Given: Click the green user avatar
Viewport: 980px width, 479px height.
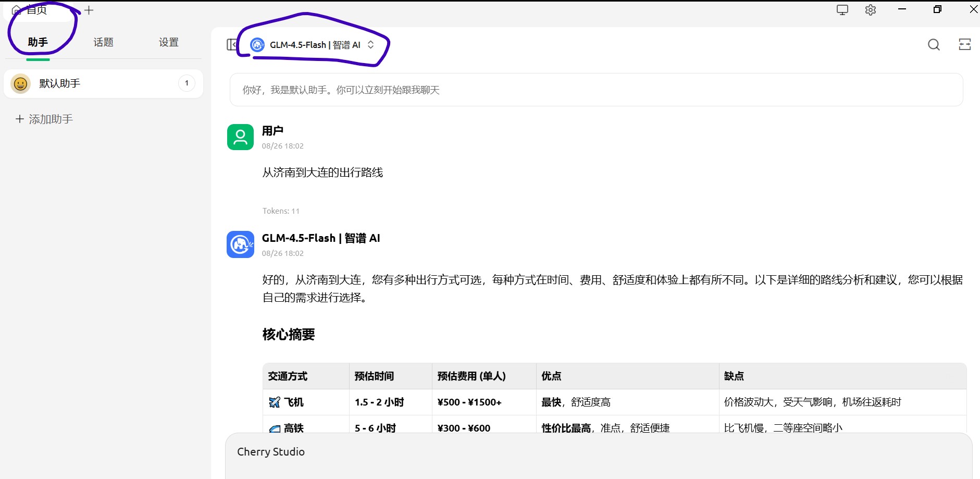Looking at the screenshot, I should (x=240, y=137).
